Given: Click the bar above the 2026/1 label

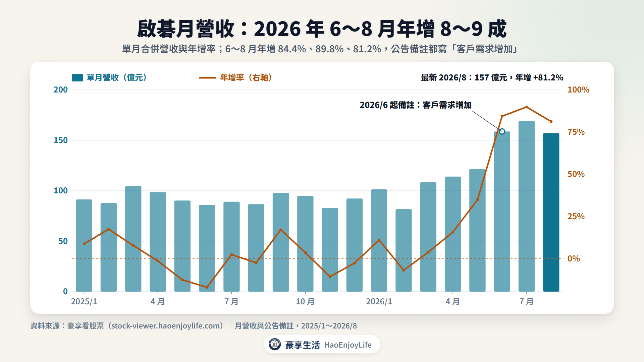Looking at the screenshot, I should point(379,240).
